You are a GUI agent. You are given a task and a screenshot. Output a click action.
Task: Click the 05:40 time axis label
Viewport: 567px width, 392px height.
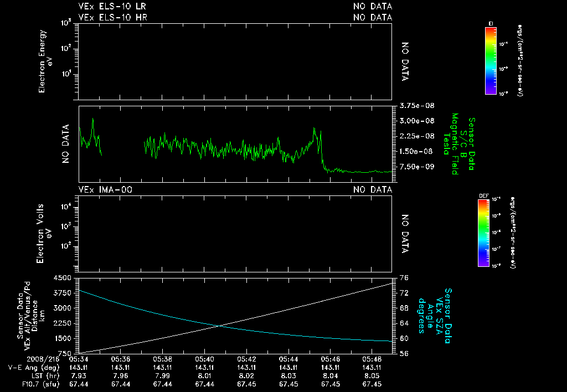coord(204,359)
